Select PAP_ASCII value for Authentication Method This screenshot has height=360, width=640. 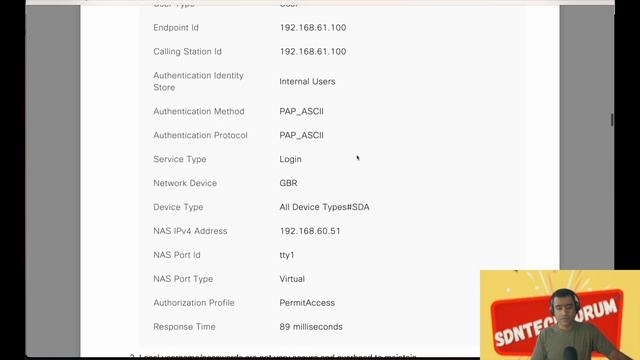click(x=301, y=111)
